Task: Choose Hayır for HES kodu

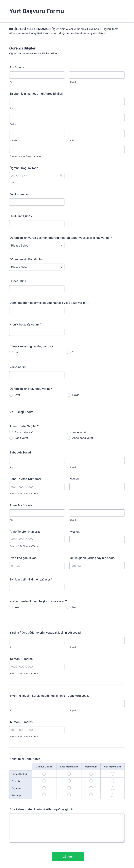Action: [69, 395]
